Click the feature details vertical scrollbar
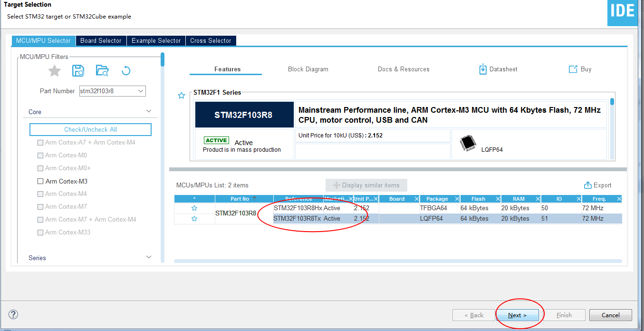 click(x=612, y=101)
